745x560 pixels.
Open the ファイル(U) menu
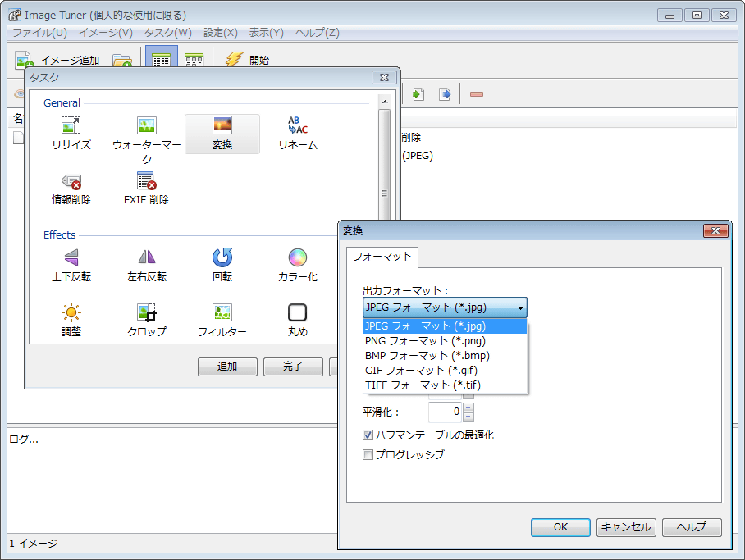[x=39, y=33]
